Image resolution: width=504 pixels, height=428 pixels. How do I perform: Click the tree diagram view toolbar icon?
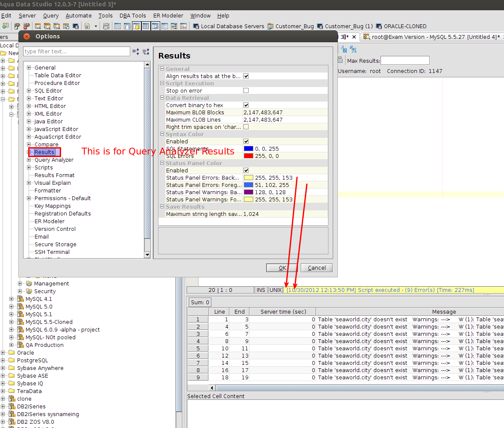pyautogui.click(x=174, y=26)
